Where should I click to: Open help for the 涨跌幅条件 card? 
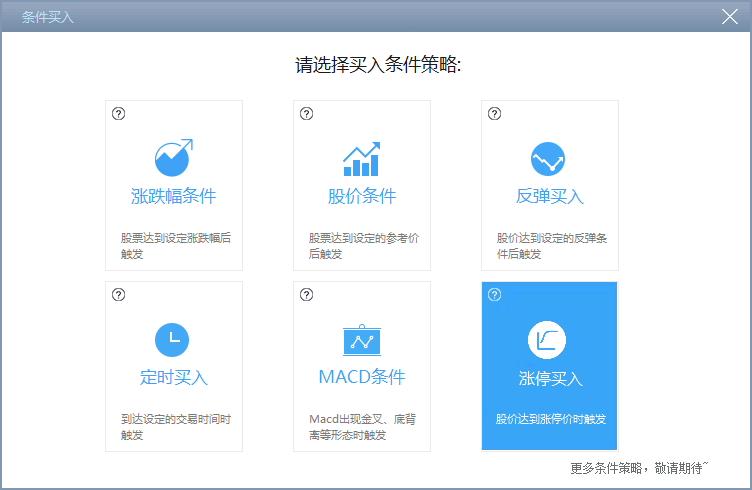(x=119, y=114)
